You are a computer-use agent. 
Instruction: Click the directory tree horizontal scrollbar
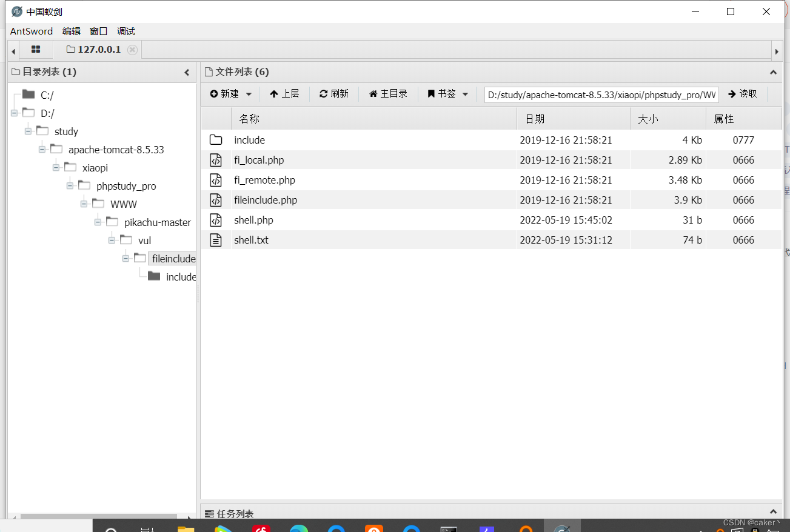pos(99,517)
